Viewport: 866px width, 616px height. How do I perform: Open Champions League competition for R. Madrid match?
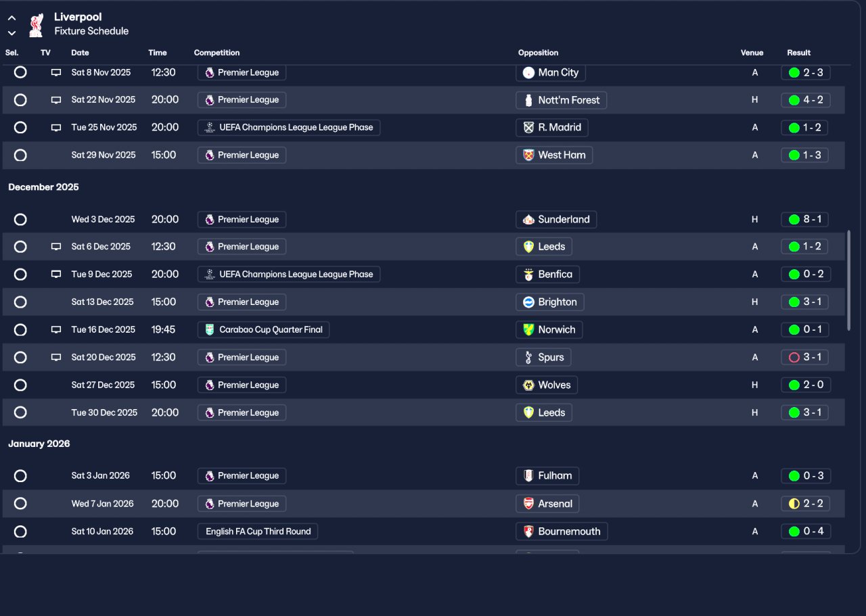coord(289,127)
